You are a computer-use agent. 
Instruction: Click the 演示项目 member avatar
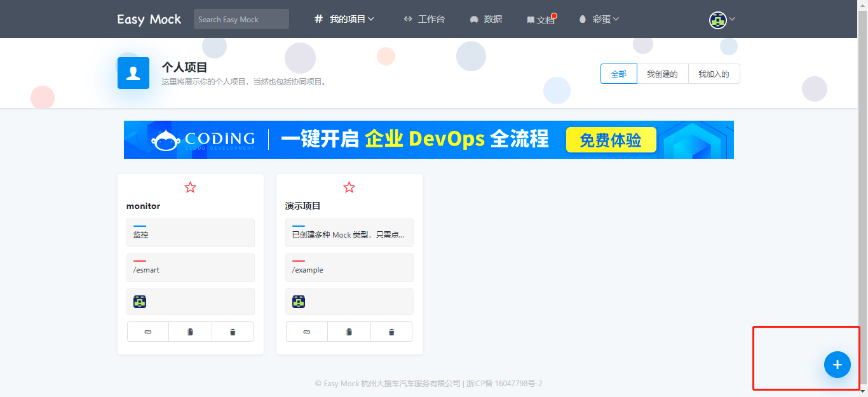[x=299, y=302]
